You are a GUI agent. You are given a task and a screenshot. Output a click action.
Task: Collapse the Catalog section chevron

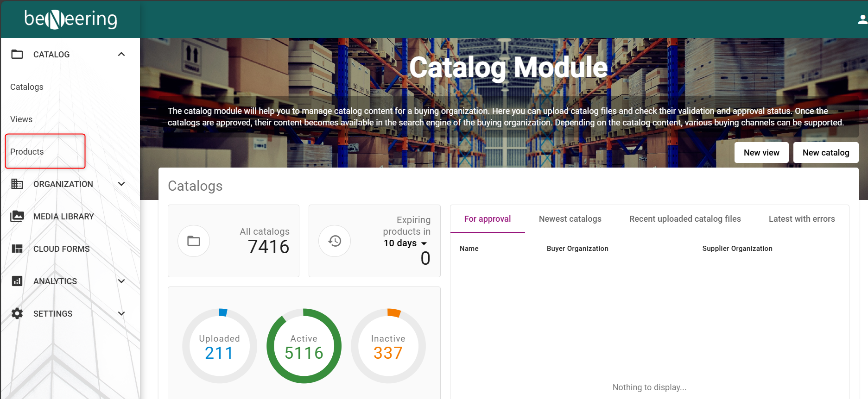point(121,54)
